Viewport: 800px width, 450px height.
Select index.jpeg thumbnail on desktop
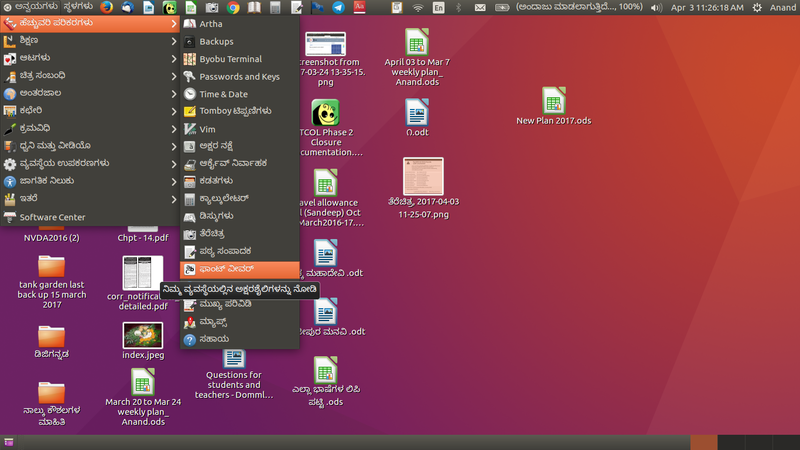pos(143,340)
